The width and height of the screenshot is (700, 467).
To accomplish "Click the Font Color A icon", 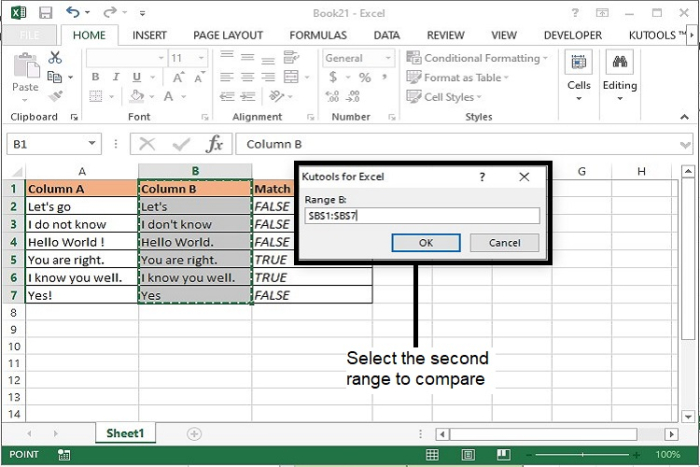I will click(x=168, y=96).
